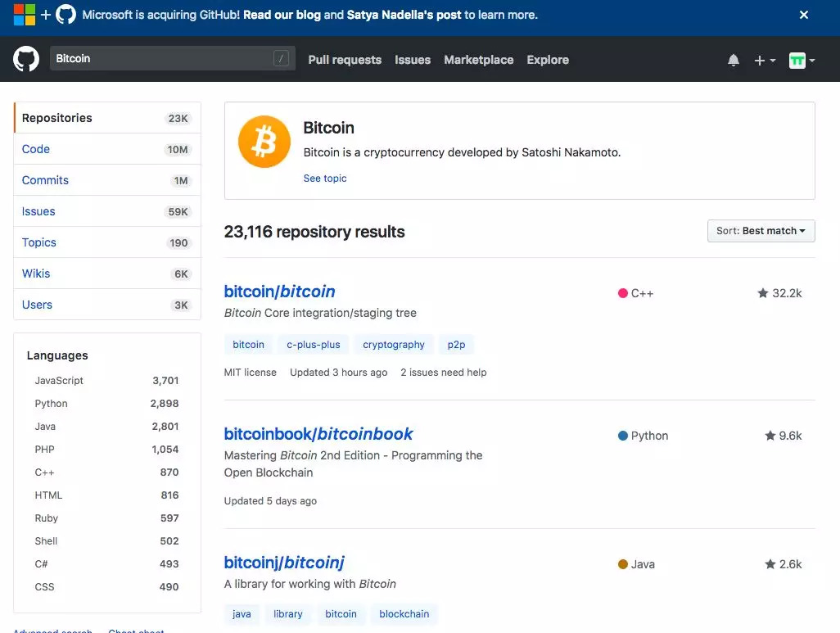Click the pink C++ language dot
Screen dimensions: 840x633
[622, 293]
